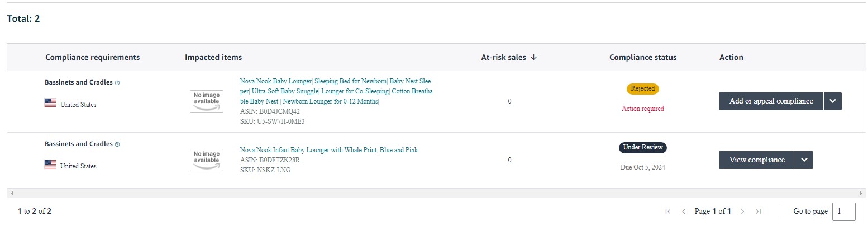868x225 pixels.
Task: Click the At-risk sales sort arrow
Action: click(x=533, y=57)
